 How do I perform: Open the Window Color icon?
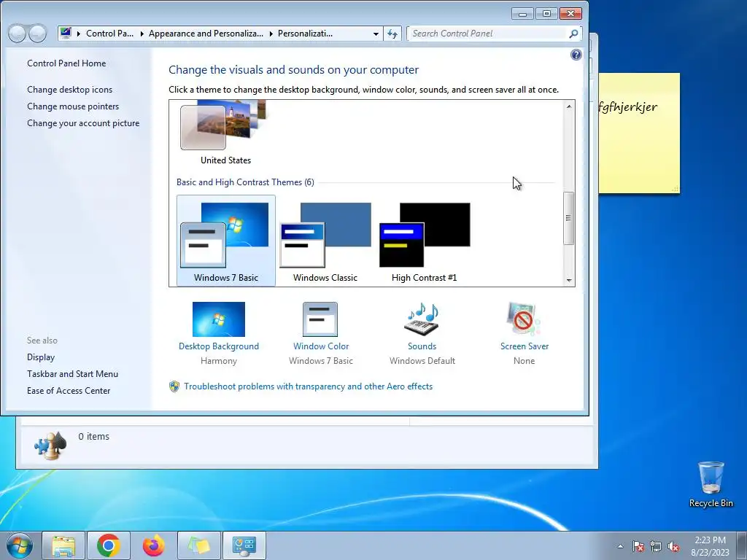pyautogui.click(x=320, y=319)
